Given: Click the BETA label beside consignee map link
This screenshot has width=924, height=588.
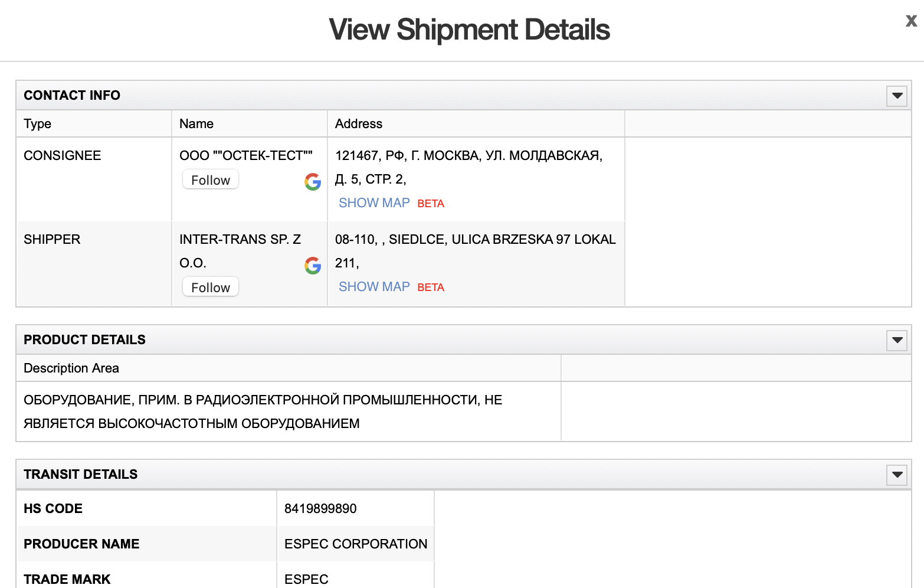Looking at the screenshot, I should 431,204.
